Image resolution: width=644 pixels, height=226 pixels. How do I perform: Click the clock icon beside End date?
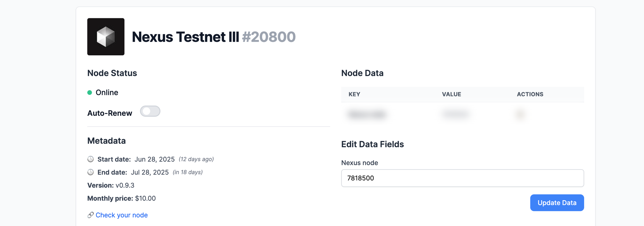click(90, 172)
